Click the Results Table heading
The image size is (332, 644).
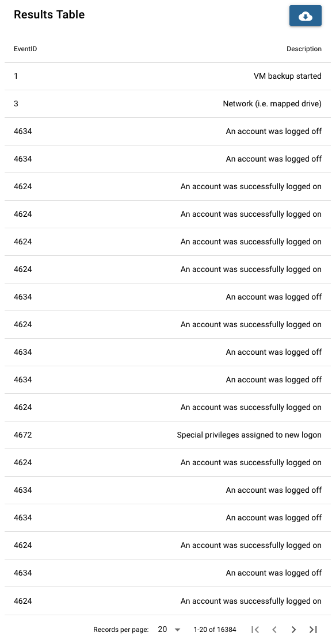[49, 15]
